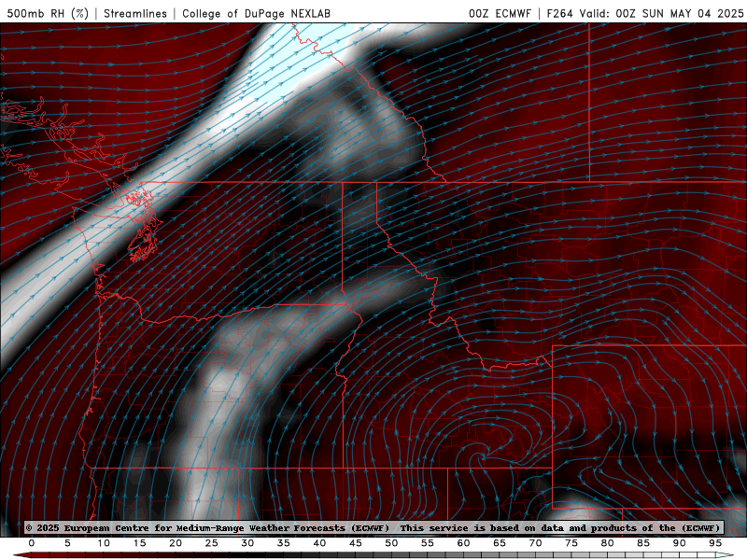Click the '90' colorbar scale label

[680, 543]
